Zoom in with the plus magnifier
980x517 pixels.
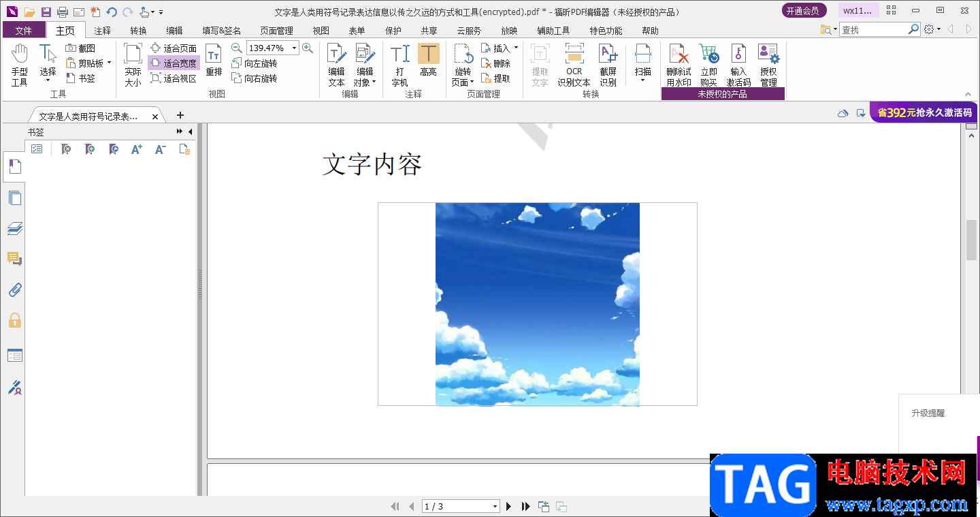point(308,48)
